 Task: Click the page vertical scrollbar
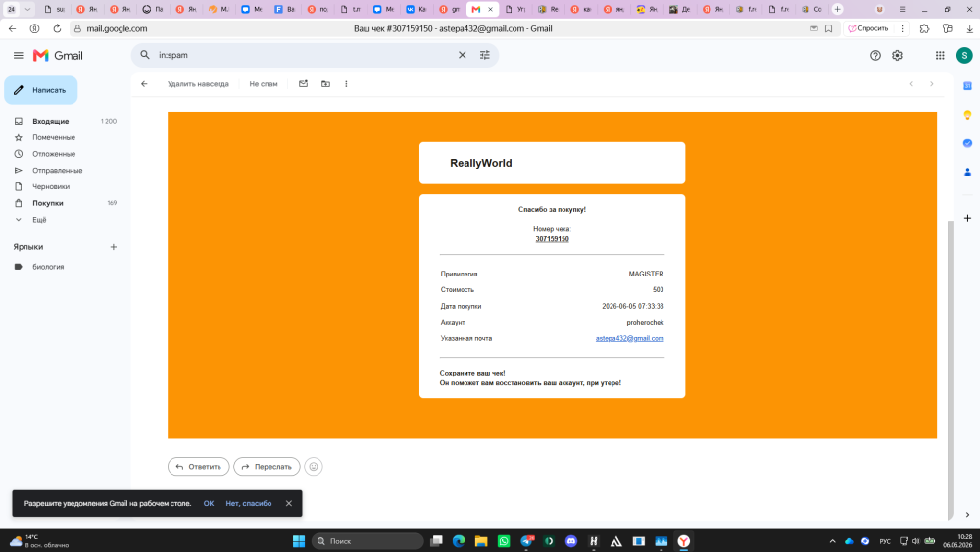pos(951,369)
